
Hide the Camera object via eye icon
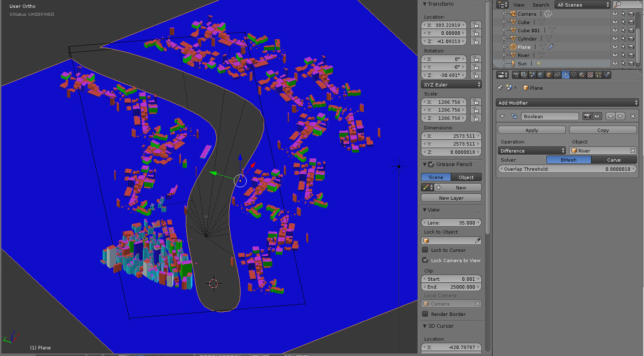pos(615,14)
